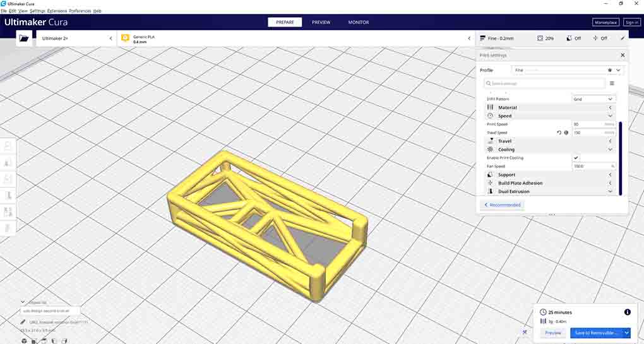
Task: Expand the Support settings section
Action: coord(551,174)
